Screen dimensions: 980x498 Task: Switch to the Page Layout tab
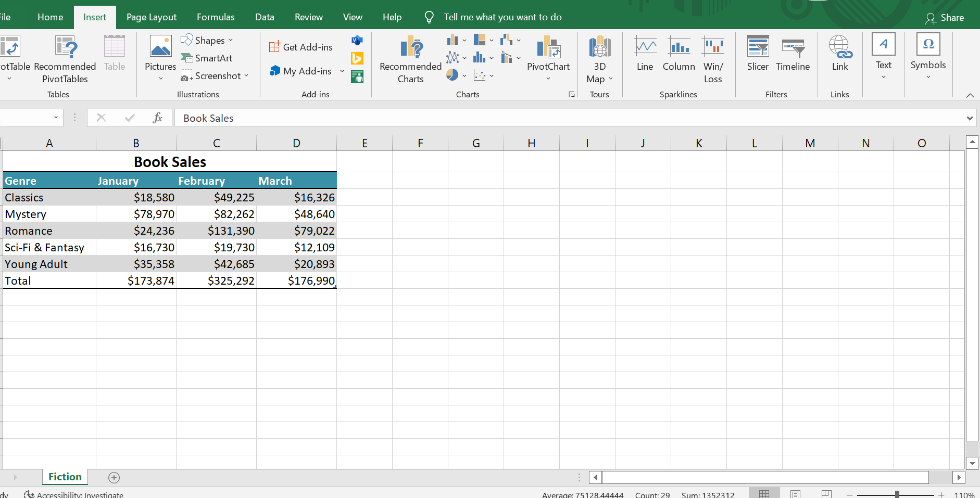coord(152,17)
